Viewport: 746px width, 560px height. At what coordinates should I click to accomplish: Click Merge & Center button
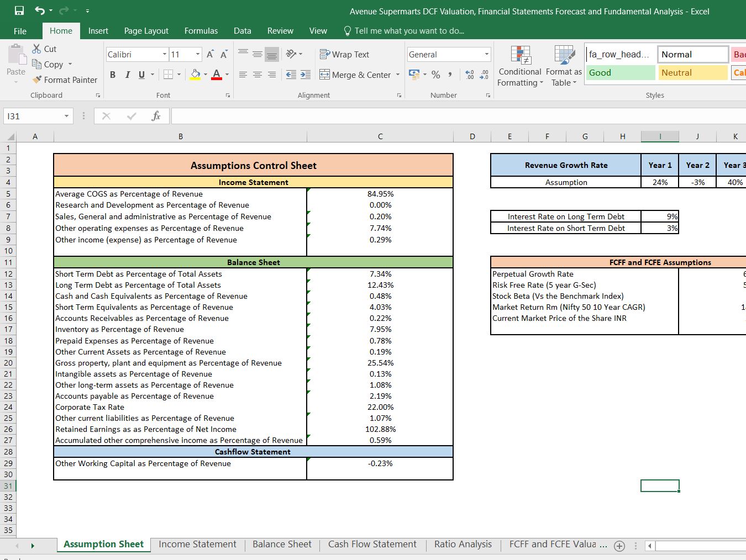pyautogui.click(x=355, y=75)
